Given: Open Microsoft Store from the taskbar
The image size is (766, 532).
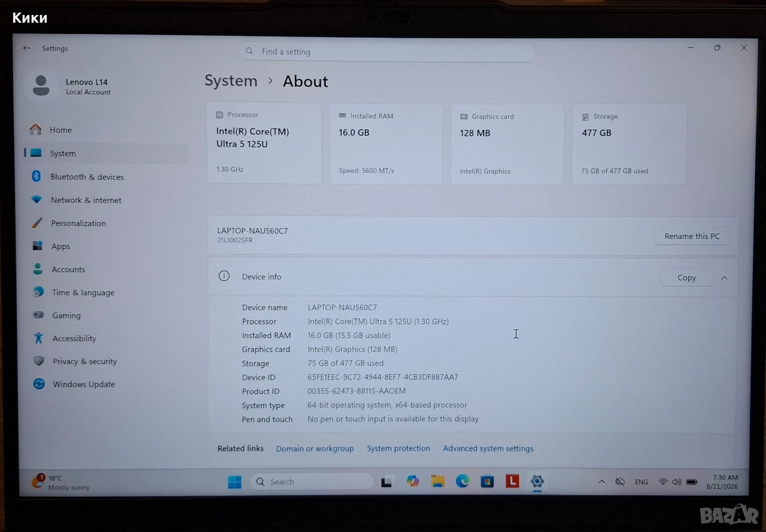Looking at the screenshot, I should pos(487,481).
